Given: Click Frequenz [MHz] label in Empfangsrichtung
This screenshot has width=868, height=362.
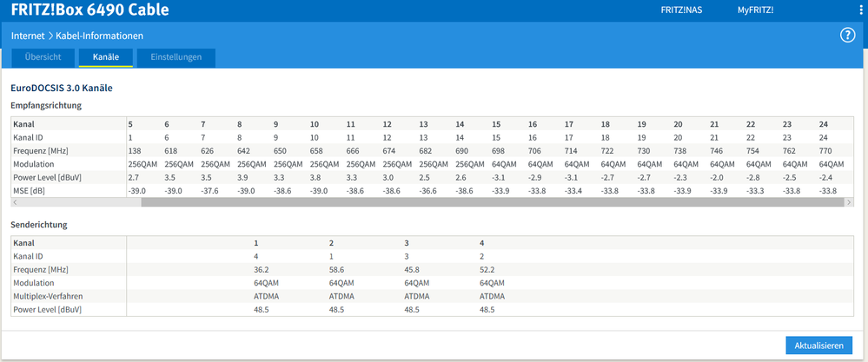Looking at the screenshot, I should click(41, 151).
